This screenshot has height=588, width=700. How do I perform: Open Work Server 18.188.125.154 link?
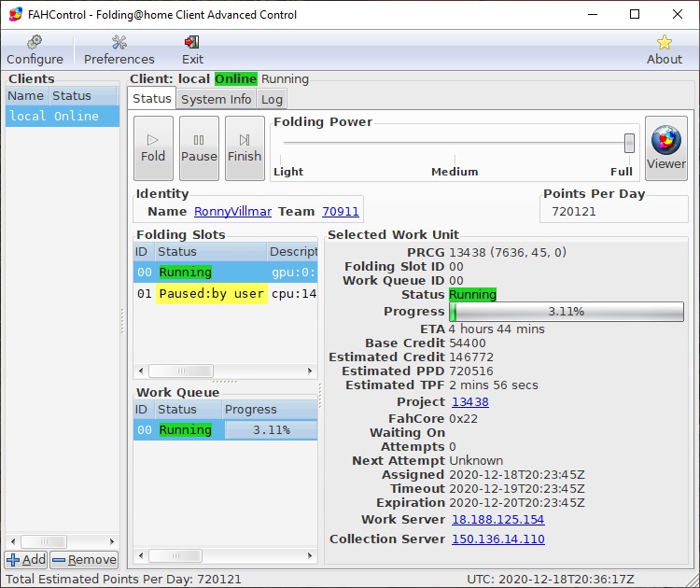(497, 519)
